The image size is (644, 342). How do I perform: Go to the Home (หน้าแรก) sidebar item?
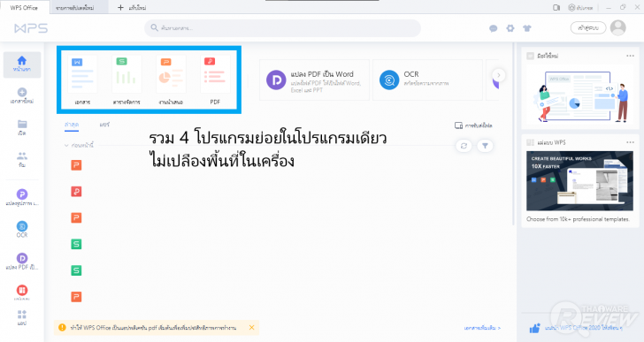(x=22, y=65)
